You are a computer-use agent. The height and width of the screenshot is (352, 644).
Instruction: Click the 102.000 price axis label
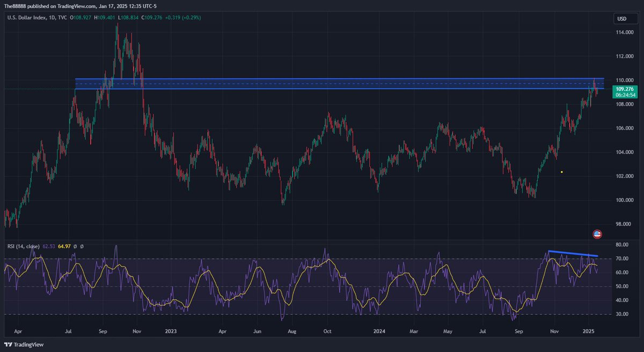pos(624,176)
